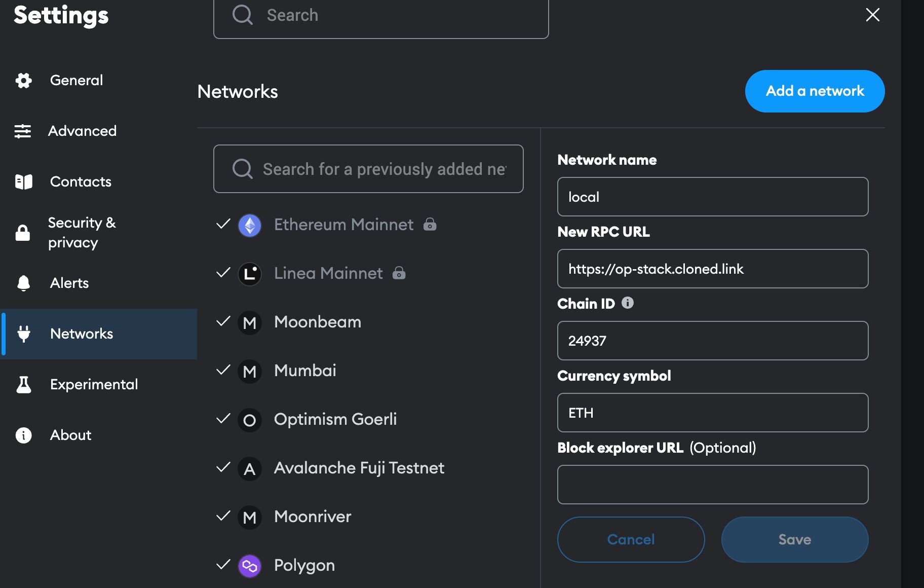Viewport: 924px width, 588px height.
Task: Click the About info icon
Action: click(23, 435)
